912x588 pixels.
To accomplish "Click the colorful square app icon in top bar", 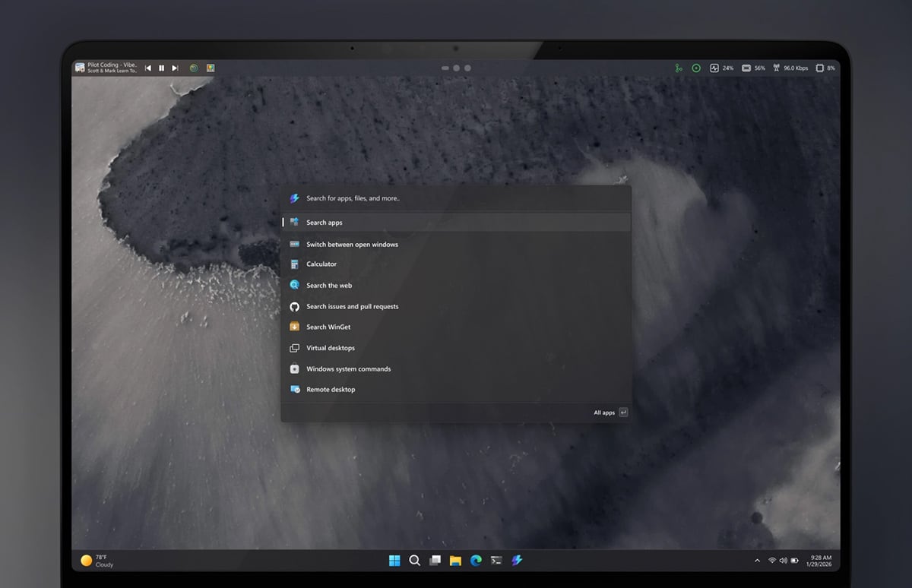I will (211, 68).
